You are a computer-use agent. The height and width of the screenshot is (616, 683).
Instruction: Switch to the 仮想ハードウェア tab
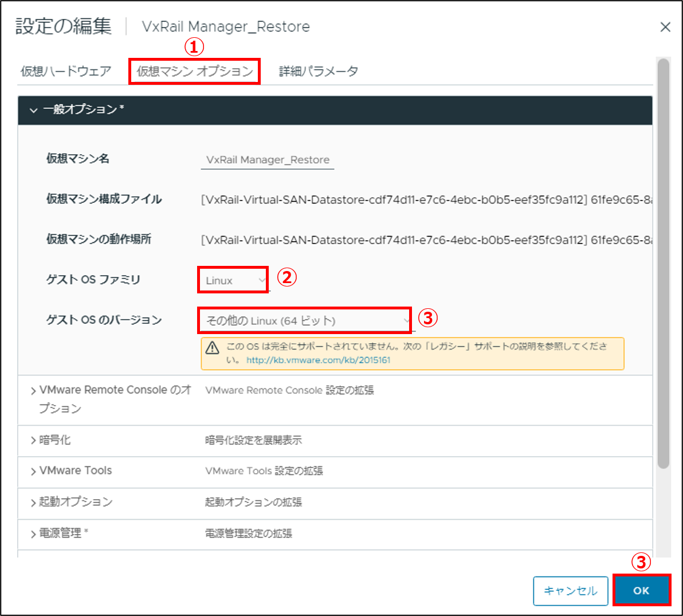click(x=66, y=71)
